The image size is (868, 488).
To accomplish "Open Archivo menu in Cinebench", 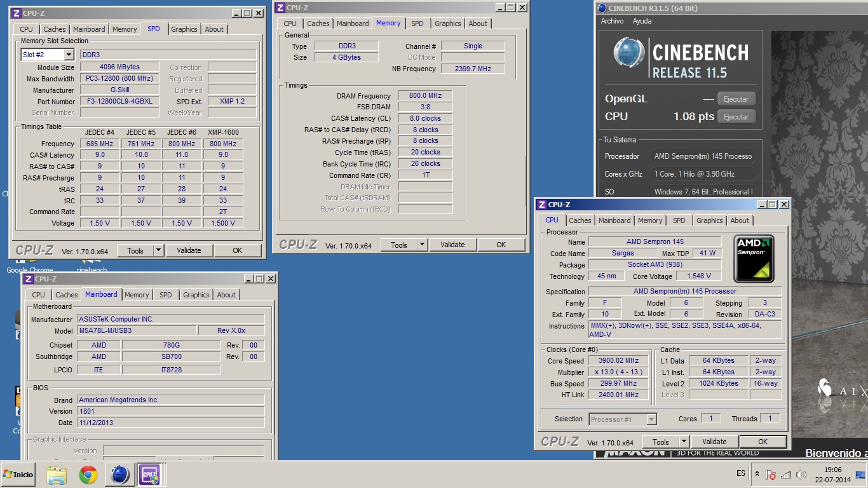I will click(613, 21).
